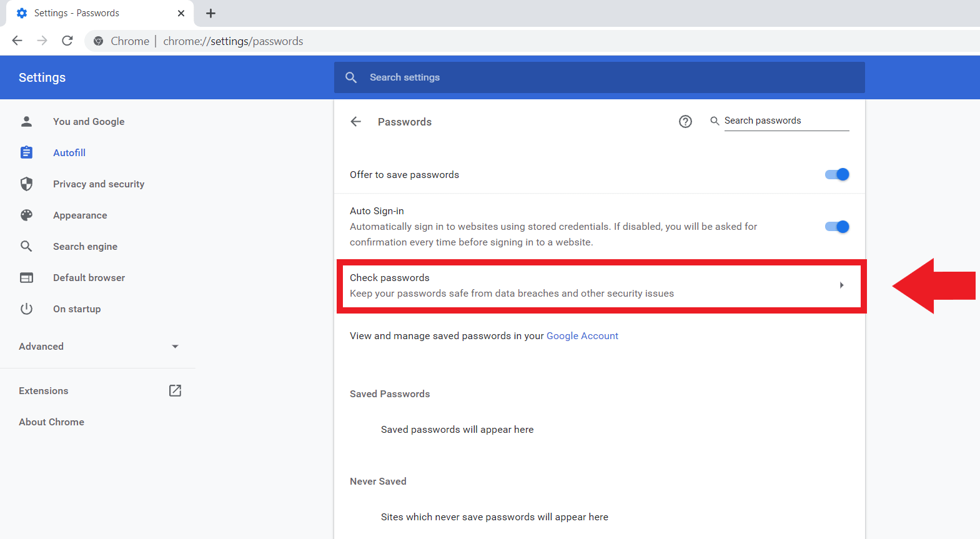Click the Check passwords row title
980x539 pixels.
pyautogui.click(x=390, y=277)
